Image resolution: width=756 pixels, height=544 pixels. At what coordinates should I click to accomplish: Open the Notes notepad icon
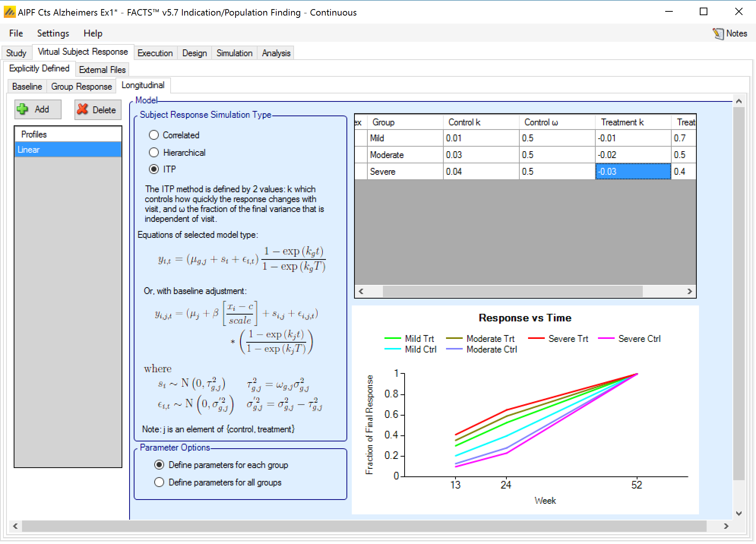pos(718,33)
